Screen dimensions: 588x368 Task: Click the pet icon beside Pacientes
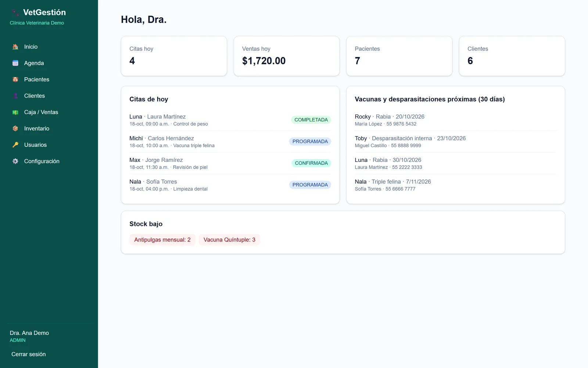[x=15, y=79]
